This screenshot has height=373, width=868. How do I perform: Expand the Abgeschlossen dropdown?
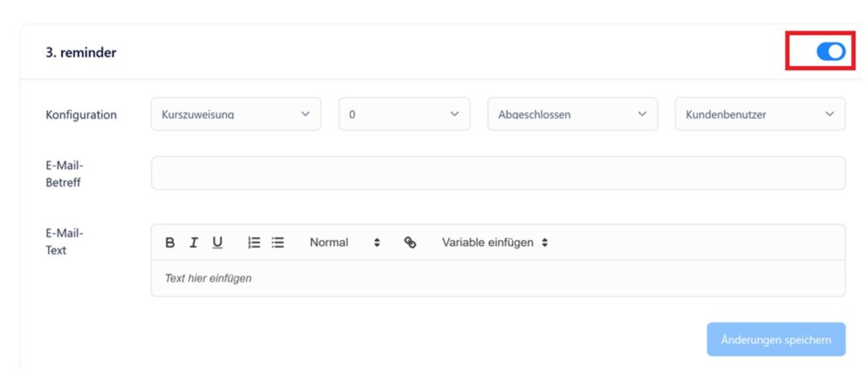(x=572, y=114)
